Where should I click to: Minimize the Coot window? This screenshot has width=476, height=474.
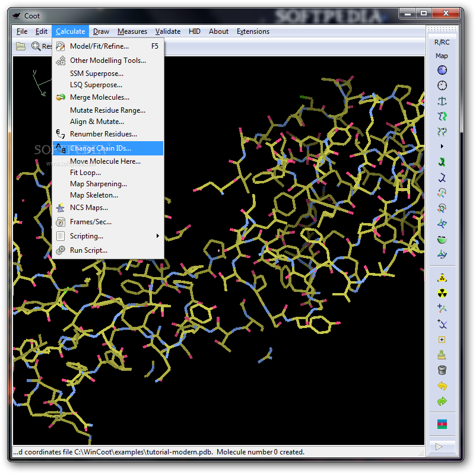408,14
